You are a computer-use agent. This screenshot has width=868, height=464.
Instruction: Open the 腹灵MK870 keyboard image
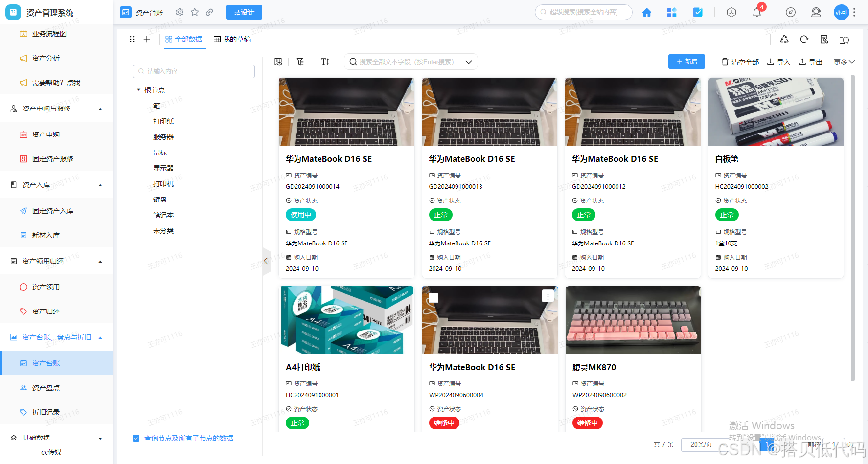[633, 320]
